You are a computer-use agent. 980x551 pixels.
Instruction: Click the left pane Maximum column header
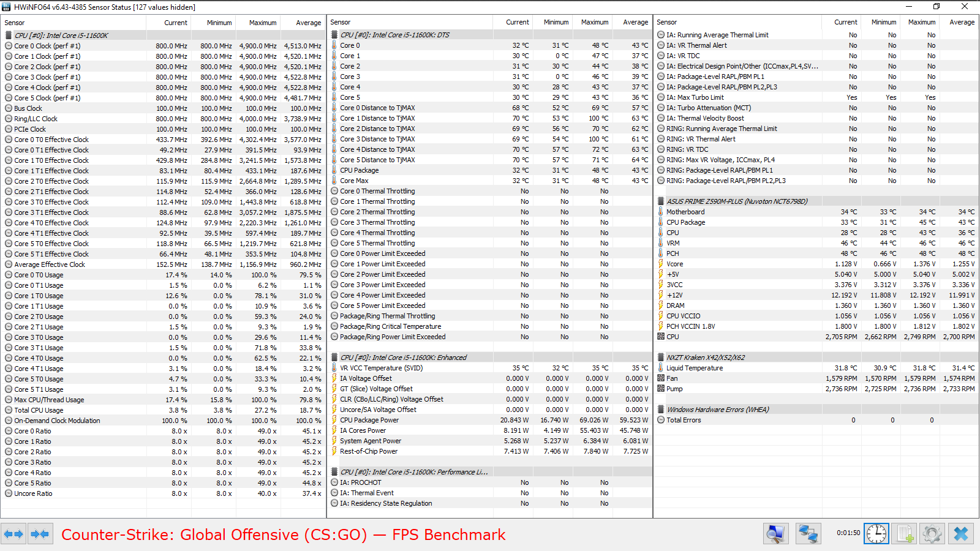pos(258,23)
